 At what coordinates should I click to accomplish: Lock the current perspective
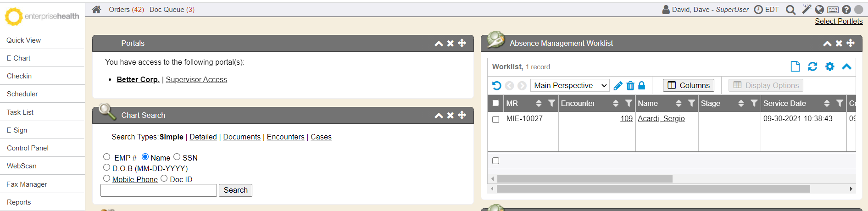coord(642,86)
